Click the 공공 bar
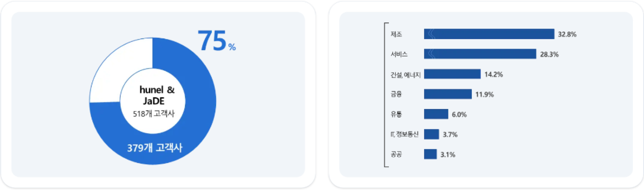 coord(430,154)
